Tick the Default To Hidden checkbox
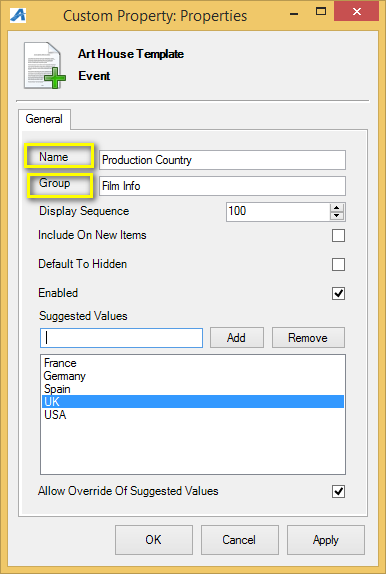 click(338, 264)
